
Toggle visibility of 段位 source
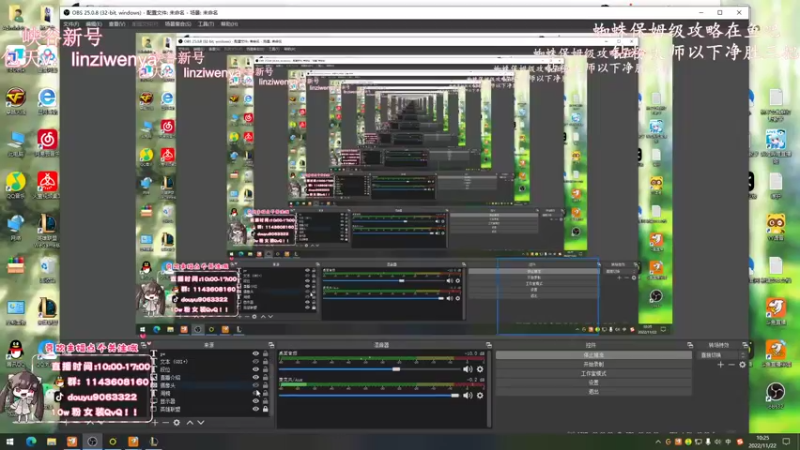[x=256, y=369]
